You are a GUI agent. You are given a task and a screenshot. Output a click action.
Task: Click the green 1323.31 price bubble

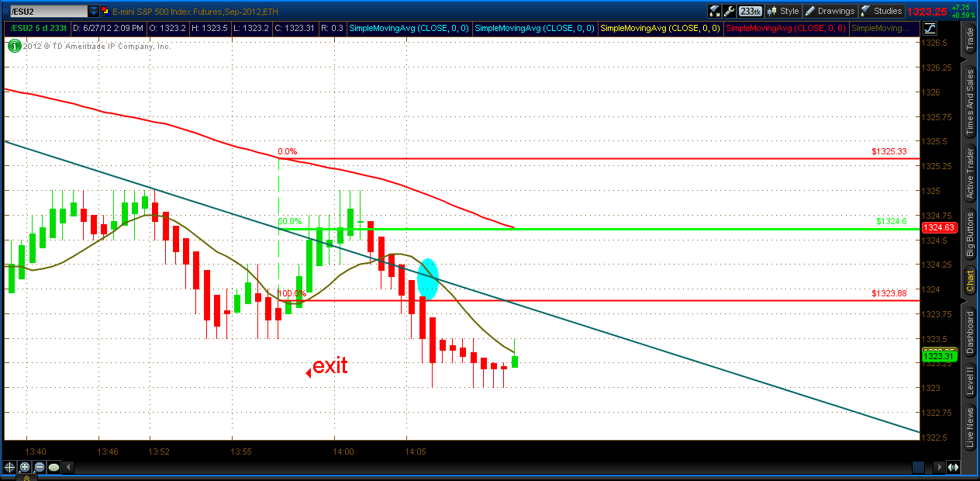(x=940, y=356)
